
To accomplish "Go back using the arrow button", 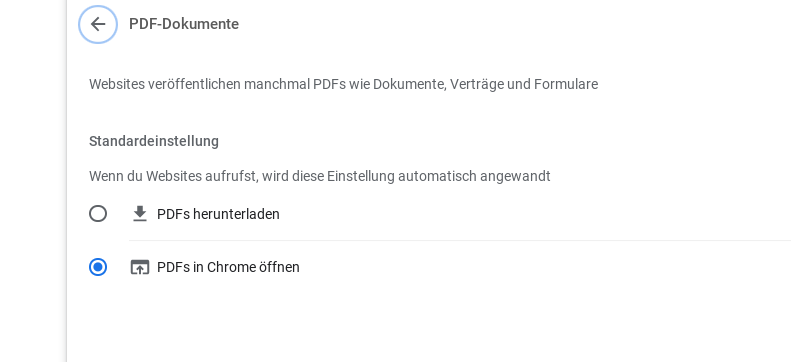I will point(98,24).
